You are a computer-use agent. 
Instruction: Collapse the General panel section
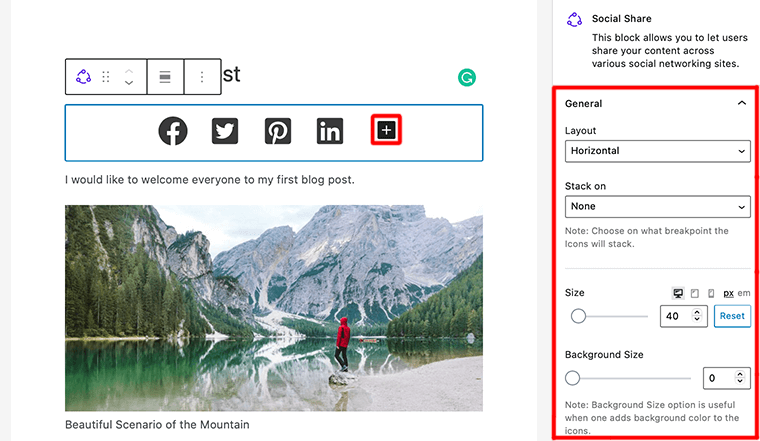(x=741, y=103)
